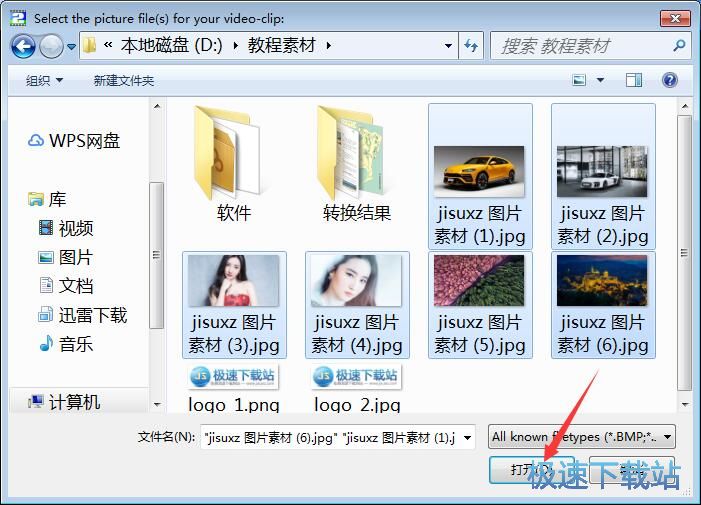The height and width of the screenshot is (505, 701).
Task: Click the Back navigation arrow
Action: click(x=23, y=46)
